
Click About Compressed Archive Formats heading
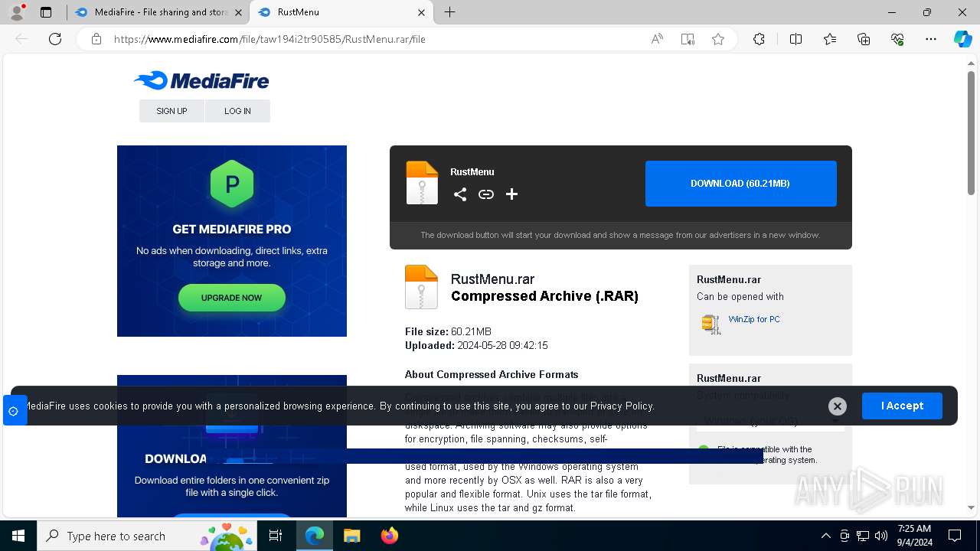tap(492, 374)
